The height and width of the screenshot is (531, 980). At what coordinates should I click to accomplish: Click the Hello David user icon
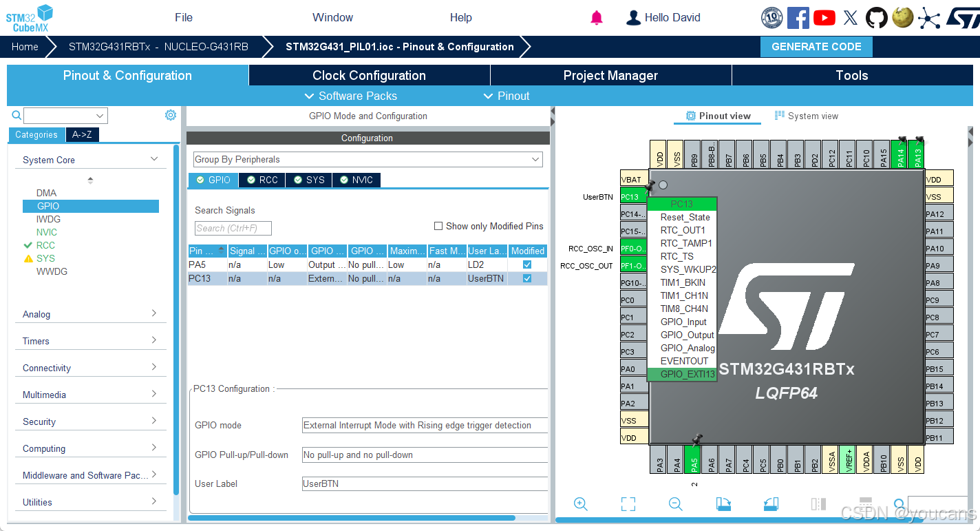[x=633, y=18]
